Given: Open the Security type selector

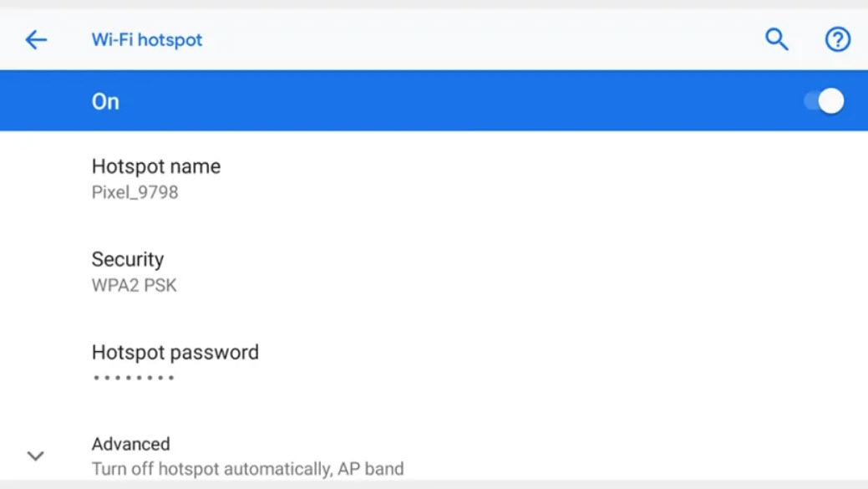Looking at the screenshot, I should click(128, 259).
